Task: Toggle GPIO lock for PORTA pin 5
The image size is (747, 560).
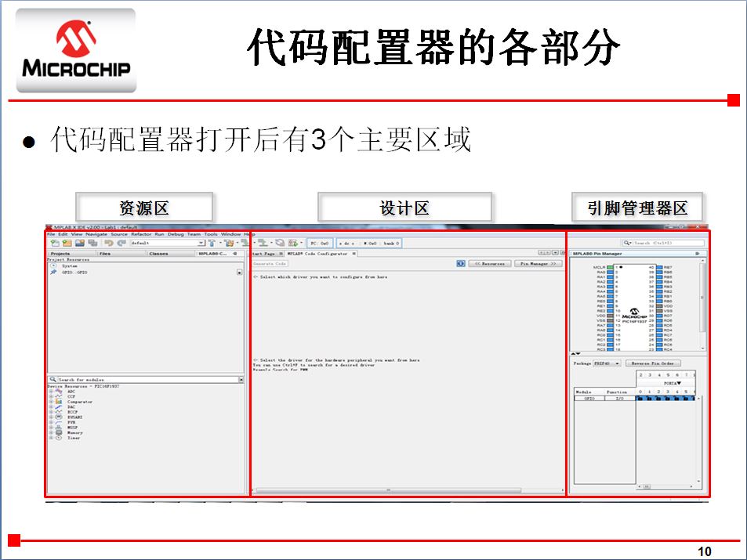Action: (x=686, y=399)
